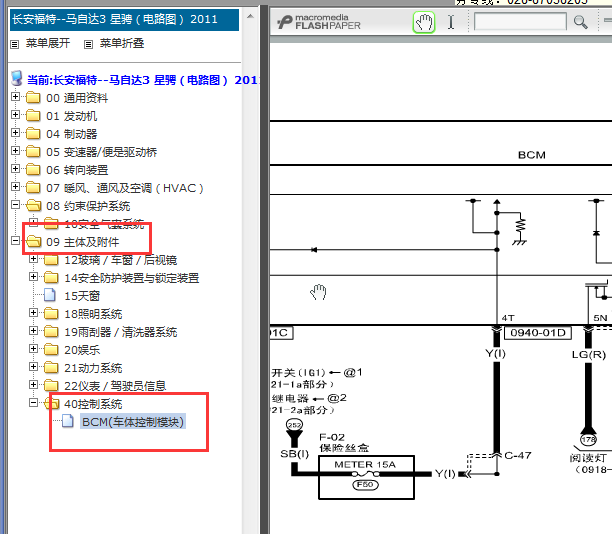Viewport: 612px width, 534px height.
Task: Click the 06 转向装置 folder icon
Action: (x=33, y=169)
